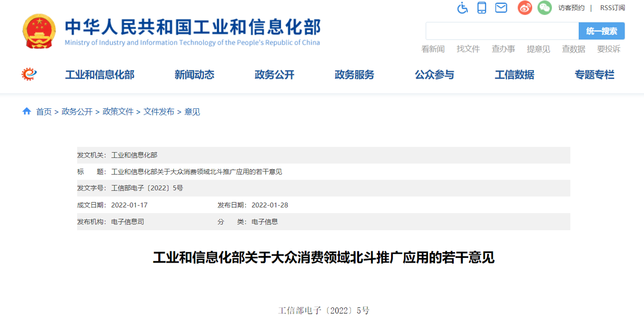Select the 查数据 quick link
Screen dimensions: 644x321
[573, 49]
